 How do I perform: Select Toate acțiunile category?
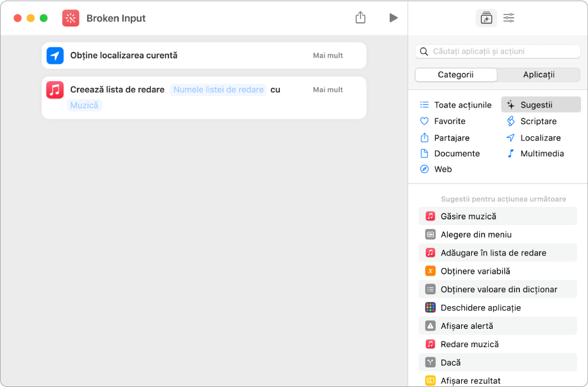pyautogui.click(x=462, y=105)
